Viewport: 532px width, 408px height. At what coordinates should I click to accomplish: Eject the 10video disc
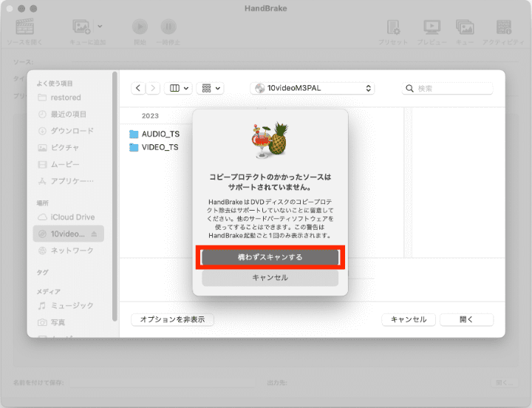(95, 234)
